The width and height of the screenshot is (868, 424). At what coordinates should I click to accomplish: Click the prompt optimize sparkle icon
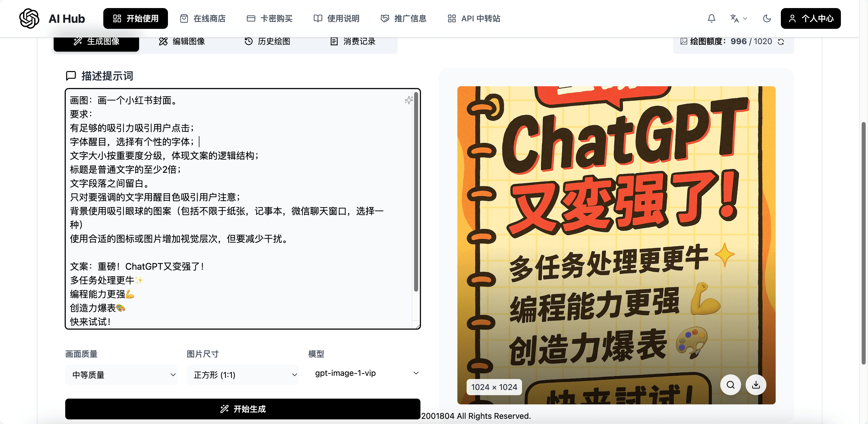coord(408,100)
